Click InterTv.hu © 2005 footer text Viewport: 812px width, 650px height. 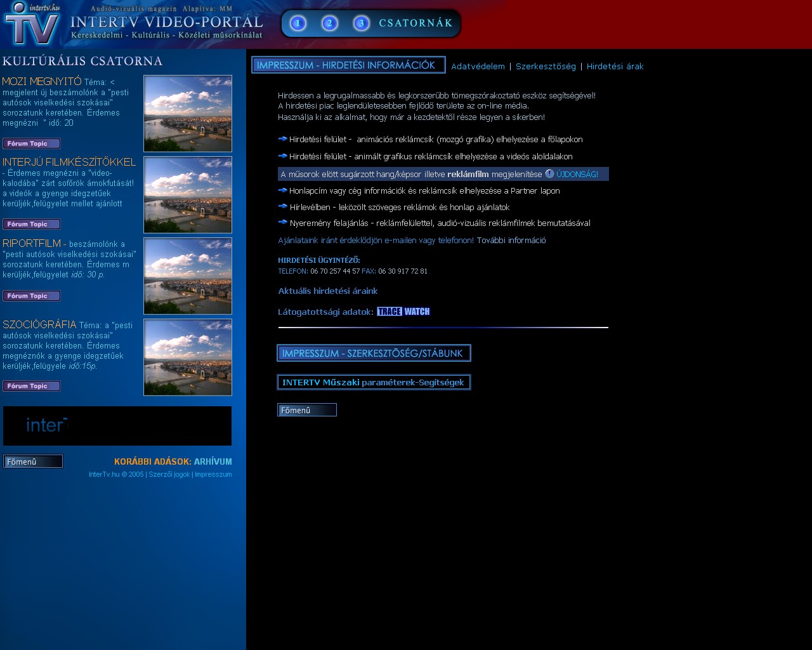click(x=116, y=474)
